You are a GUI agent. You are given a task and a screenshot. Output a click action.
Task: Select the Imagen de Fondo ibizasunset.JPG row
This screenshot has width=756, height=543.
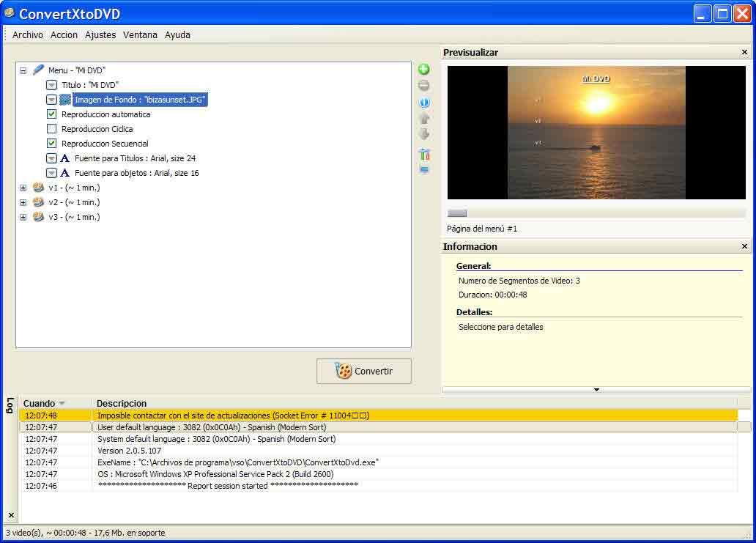point(140,100)
